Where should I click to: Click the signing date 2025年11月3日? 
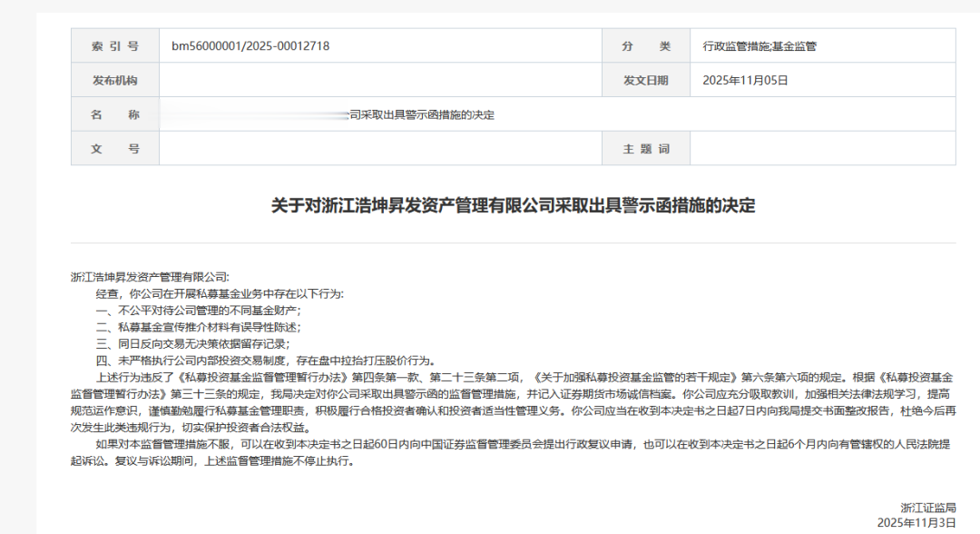tap(916, 523)
